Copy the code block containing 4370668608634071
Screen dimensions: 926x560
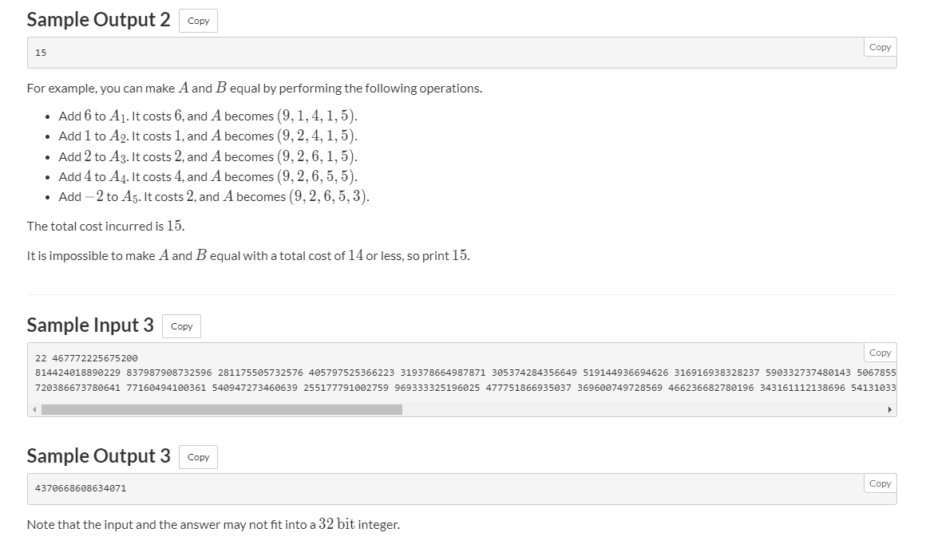point(880,484)
